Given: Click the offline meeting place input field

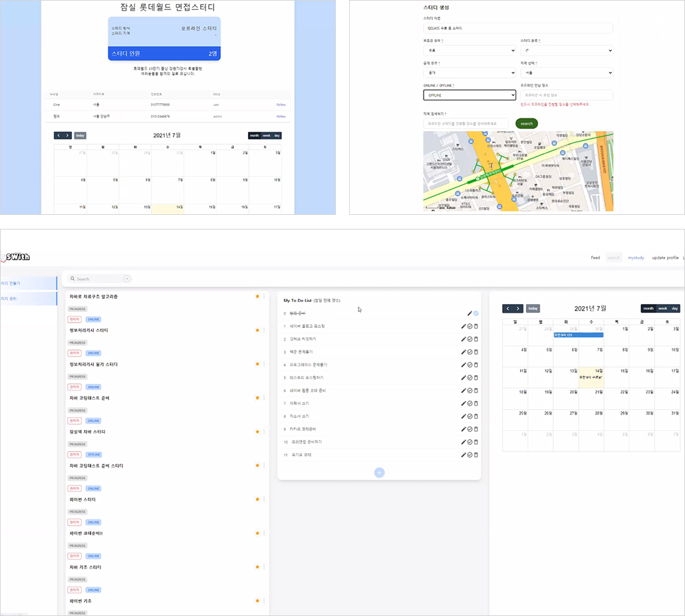Looking at the screenshot, I should coord(567,95).
